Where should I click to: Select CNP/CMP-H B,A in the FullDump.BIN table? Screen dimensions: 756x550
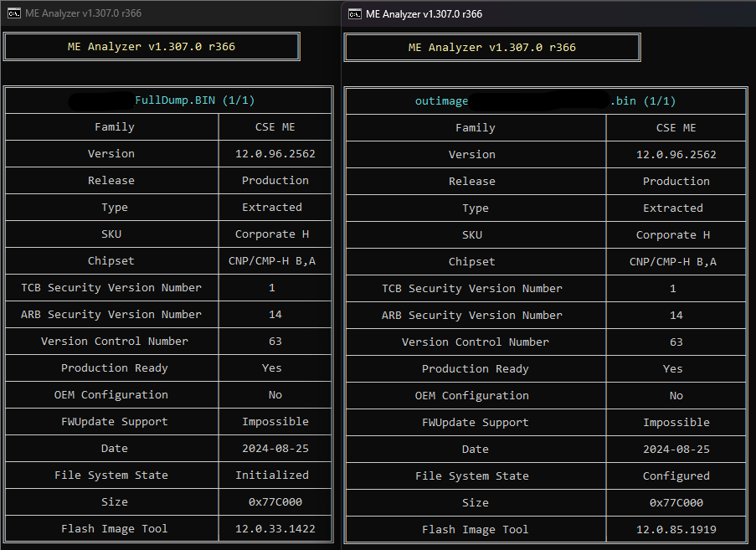click(x=272, y=261)
